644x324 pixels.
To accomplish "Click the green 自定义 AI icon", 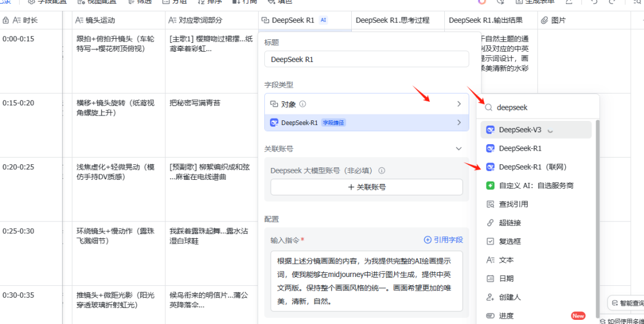I will [x=490, y=186].
